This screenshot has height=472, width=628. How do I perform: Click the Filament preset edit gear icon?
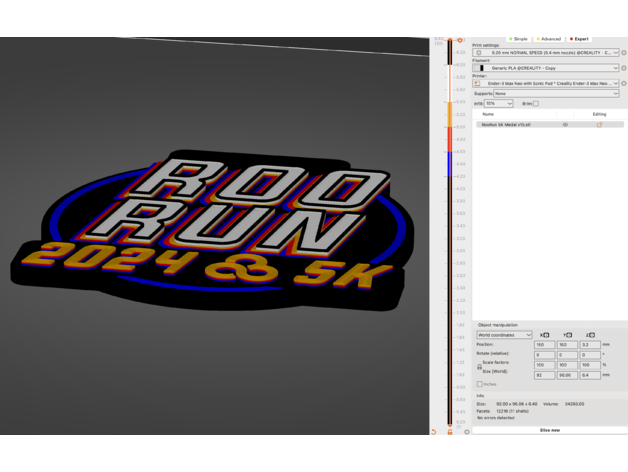click(x=624, y=68)
